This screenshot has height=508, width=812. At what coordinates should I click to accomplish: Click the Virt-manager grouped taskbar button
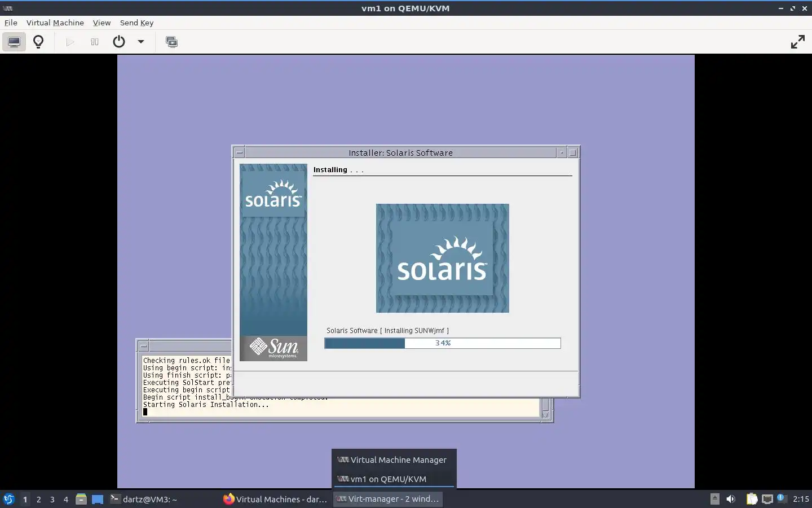[x=388, y=499]
